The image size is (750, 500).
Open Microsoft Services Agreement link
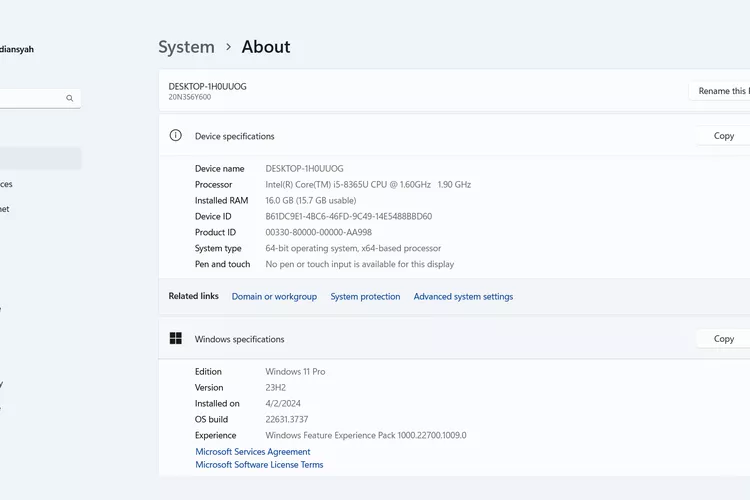point(253,452)
